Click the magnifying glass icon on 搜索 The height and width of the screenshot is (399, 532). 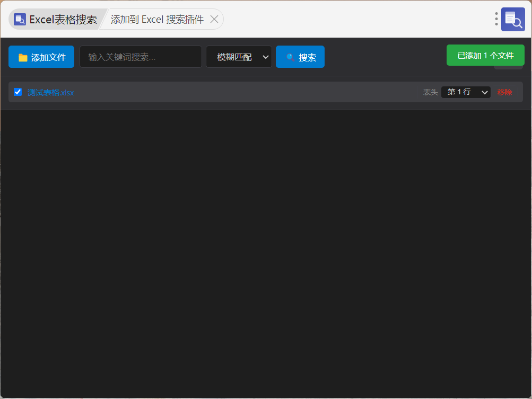click(x=291, y=57)
